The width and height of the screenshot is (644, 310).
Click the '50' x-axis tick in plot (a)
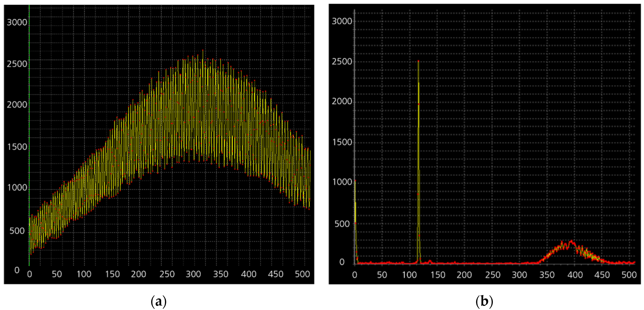click(x=57, y=274)
